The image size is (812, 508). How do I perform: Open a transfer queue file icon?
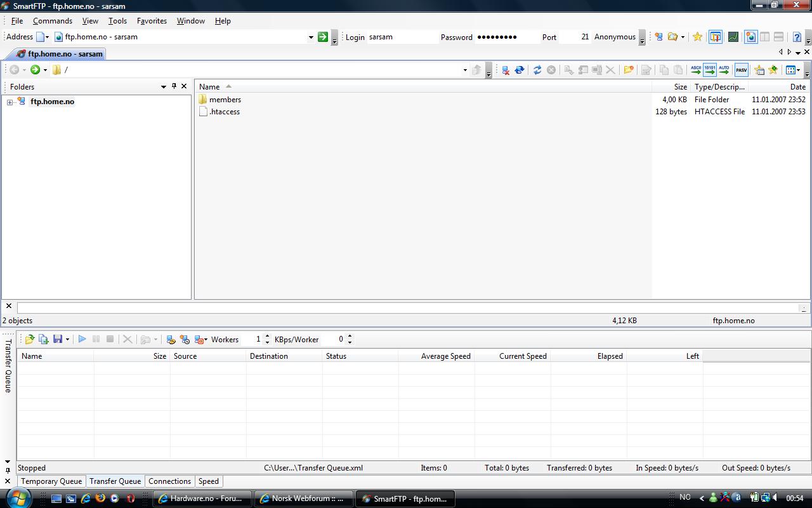[x=29, y=339]
